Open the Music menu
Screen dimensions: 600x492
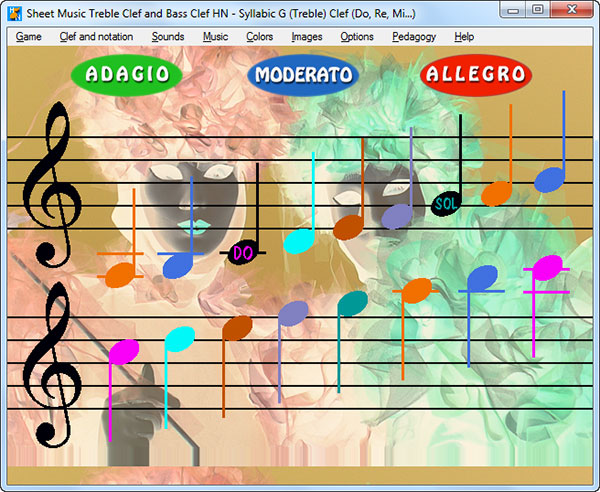[x=215, y=37]
